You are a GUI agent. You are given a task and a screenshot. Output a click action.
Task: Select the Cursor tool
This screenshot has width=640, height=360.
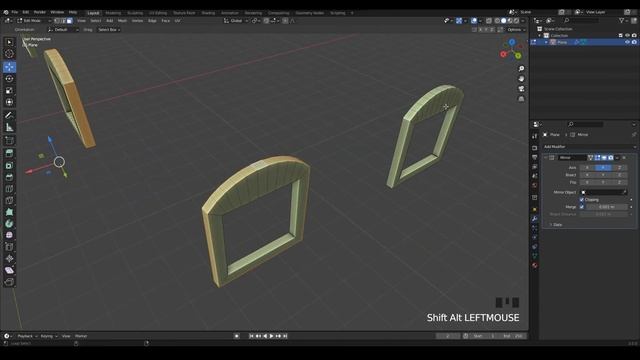click(x=9, y=54)
